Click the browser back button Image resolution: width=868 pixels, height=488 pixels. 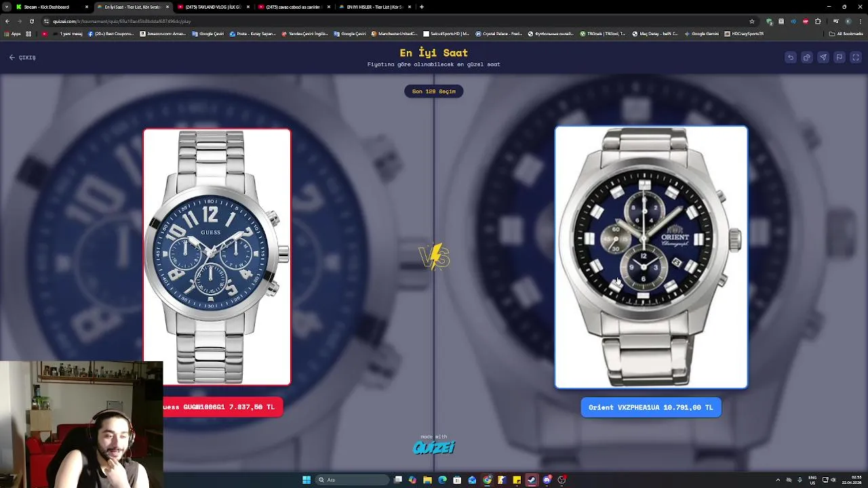point(7,21)
